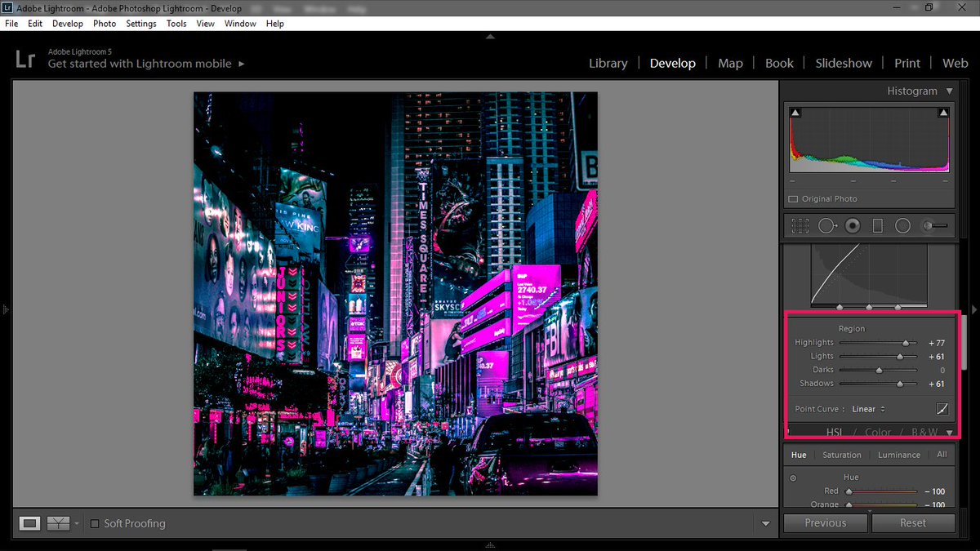This screenshot has width=980, height=551.
Task: Show the filmstrip via bottom arrow
Action: [x=490, y=545]
